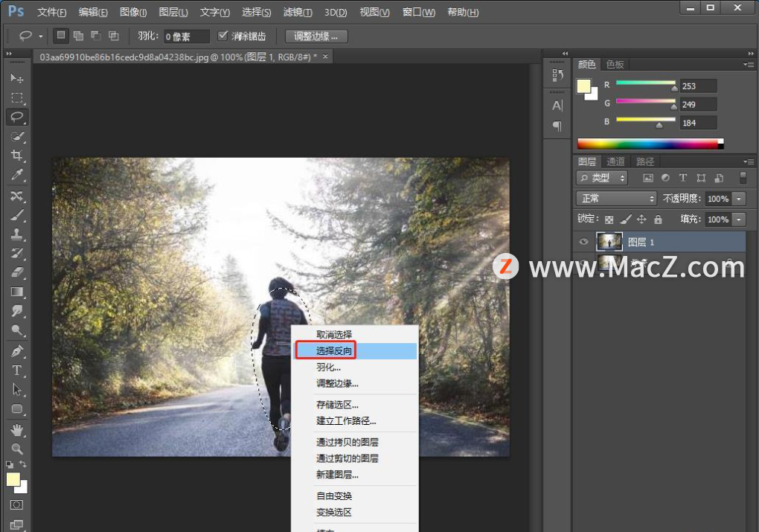Select the Clone Stamp tool

pos(17,234)
